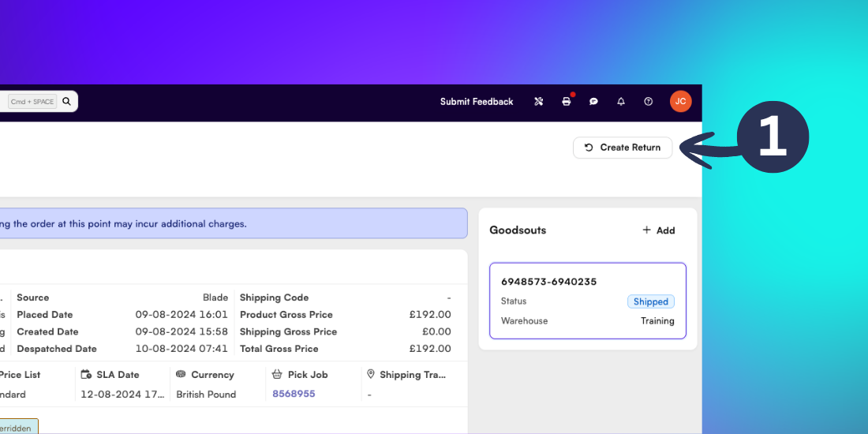Click the Shipping Tracking location pin icon
The height and width of the screenshot is (434, 868).
tap(371, 375)
